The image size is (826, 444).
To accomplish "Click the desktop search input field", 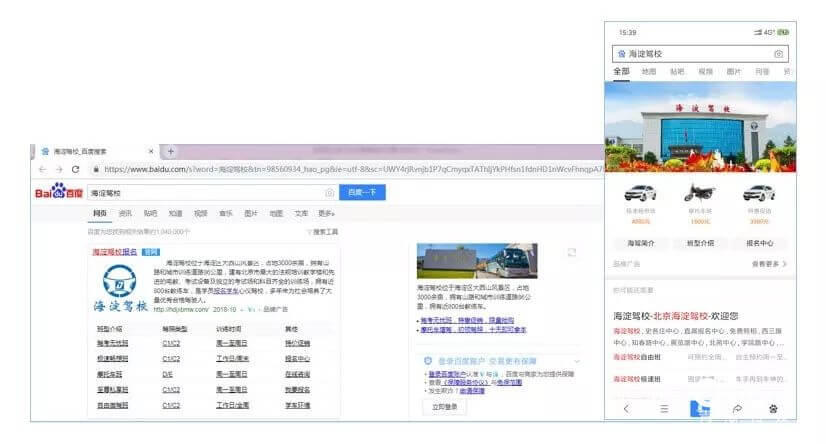I will pos(205,192).
